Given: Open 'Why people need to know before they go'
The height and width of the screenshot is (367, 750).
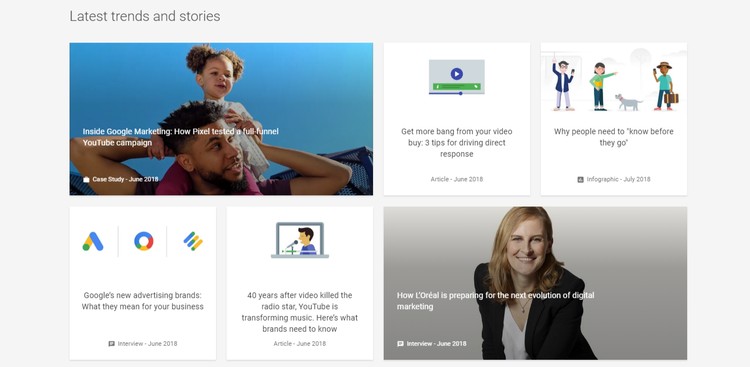Looking at the screenshot, I should pyautogui.click(x=614, y=137).
